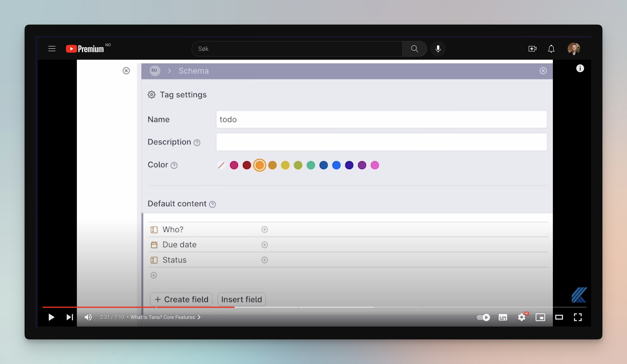This screenshot has height=364, width=627.
Task: Toggle the autoplay switch
Action: pos(483,317)
